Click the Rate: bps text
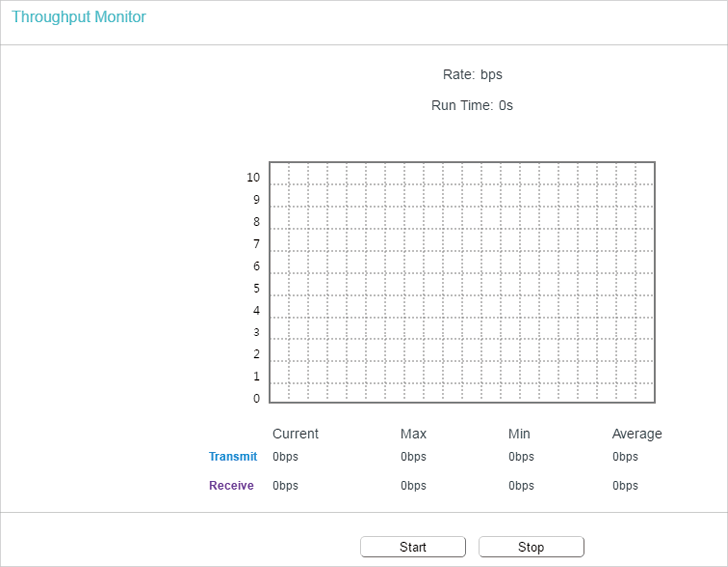The image size is (728, 567). [x=472, y=74]
